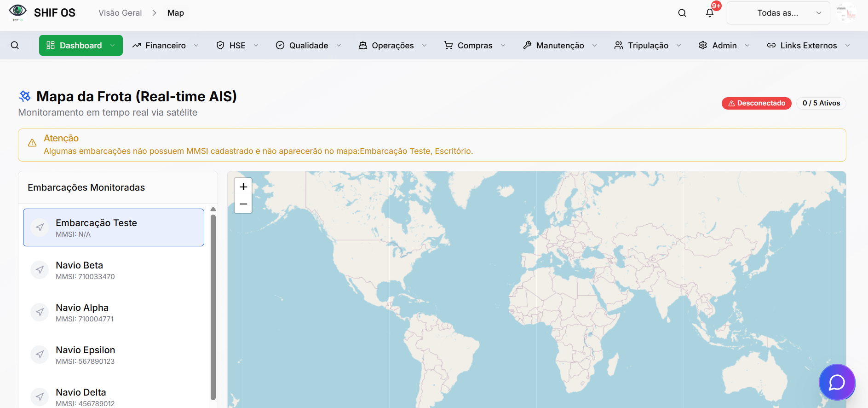Screen dimensions: 868x408
Task: Expand the Manutenção chevron
Action: click(595, 45)
